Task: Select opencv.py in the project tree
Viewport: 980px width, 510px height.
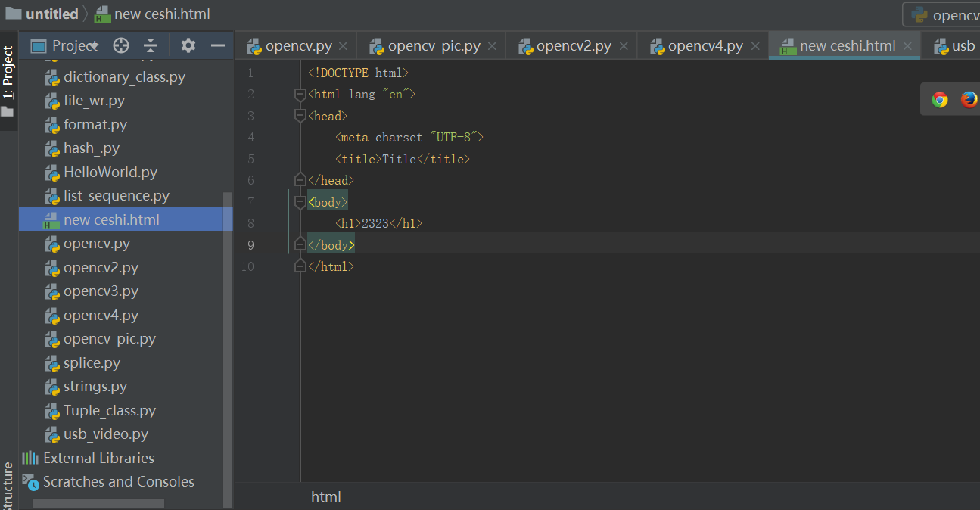Action: (97, 244)
